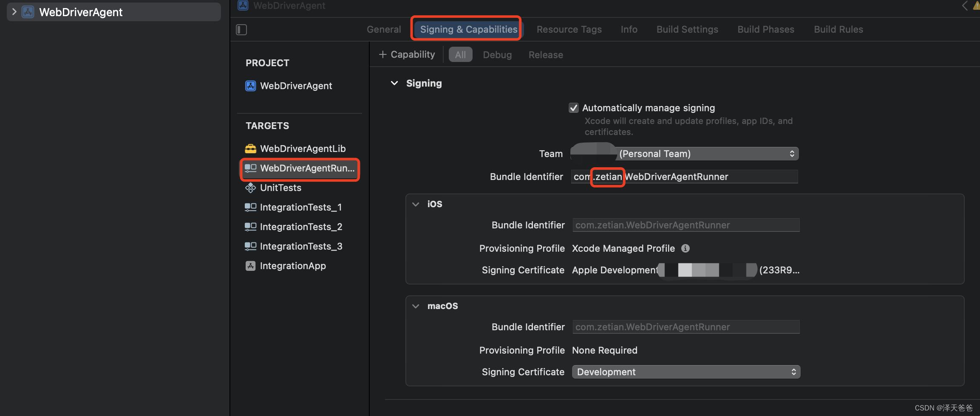This screenshot has width=980, height=416.
Task: Click the IntegrationTests_1 target icon
Action: (251, 207)
